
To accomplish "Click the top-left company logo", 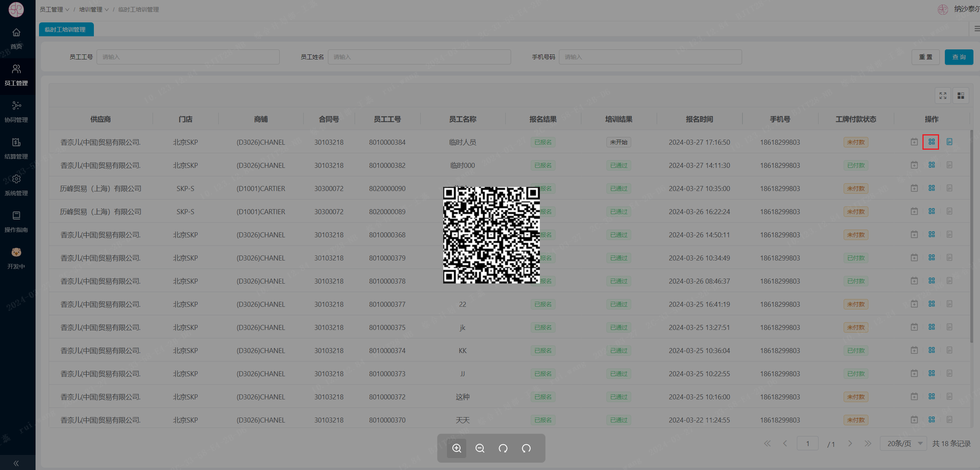I will point(16,9).
